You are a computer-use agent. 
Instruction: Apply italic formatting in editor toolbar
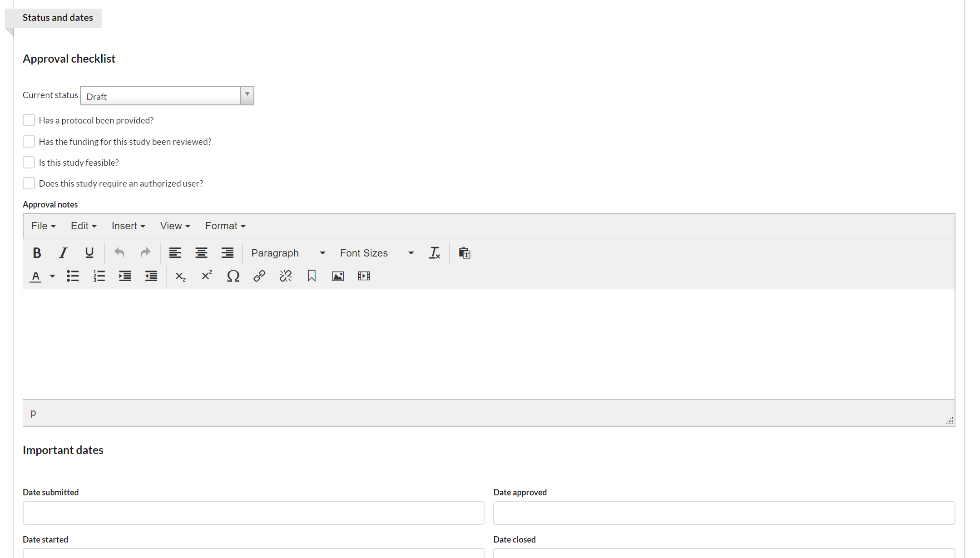coord(63,253)
